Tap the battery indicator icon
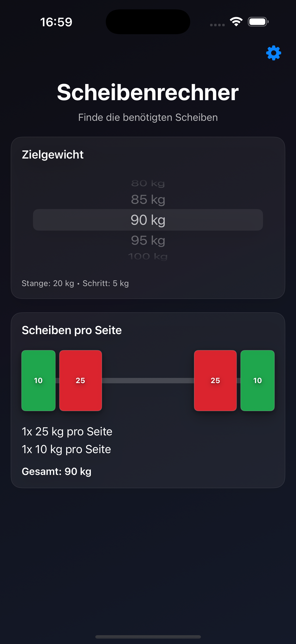 (x=258, y=22)
